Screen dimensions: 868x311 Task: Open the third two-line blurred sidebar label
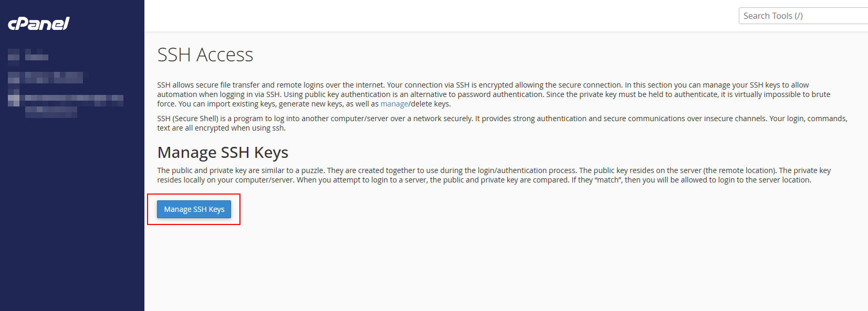pos(74,106)
